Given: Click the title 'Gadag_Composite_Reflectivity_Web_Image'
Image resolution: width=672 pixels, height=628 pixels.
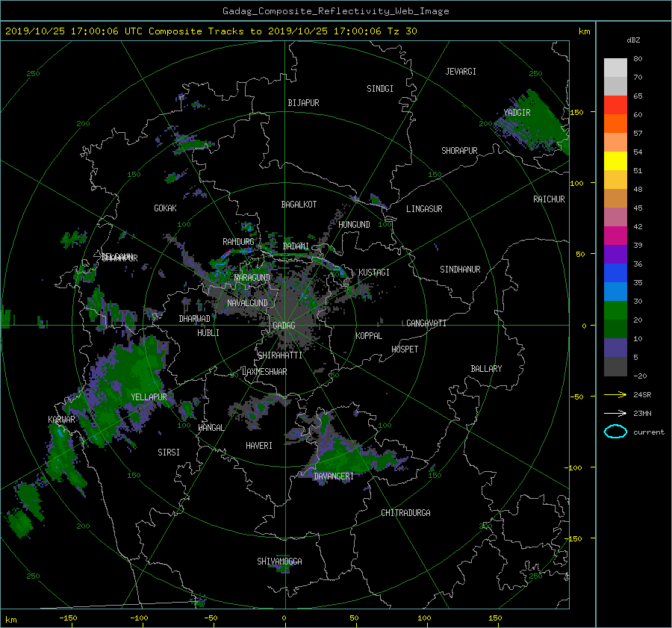Looking at the screenshot, I should point(335,11).
